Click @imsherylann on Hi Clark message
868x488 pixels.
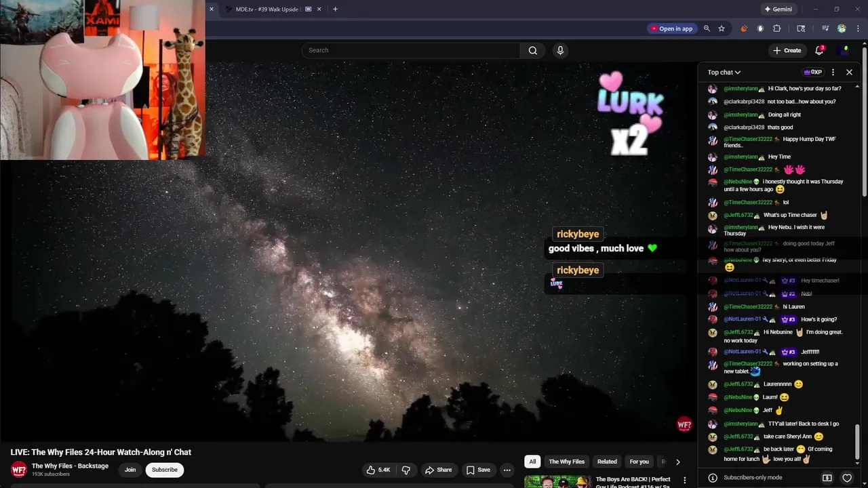click(x=741, y=89)
